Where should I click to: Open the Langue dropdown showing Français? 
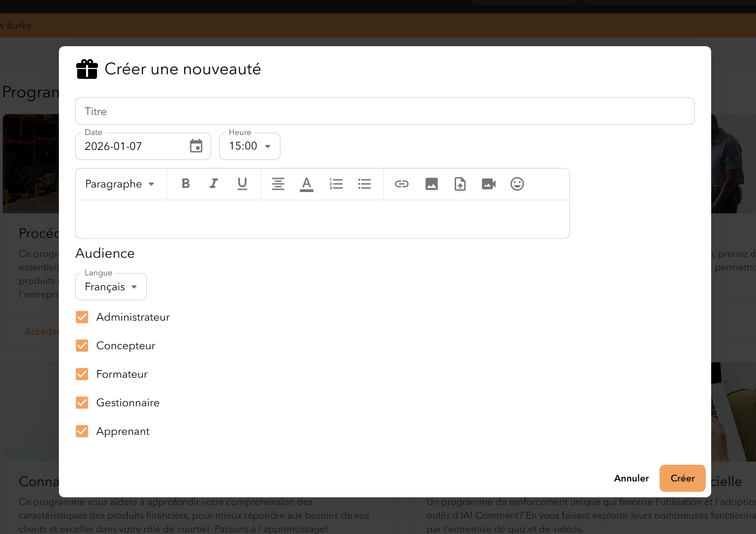(x=111, y=287)
